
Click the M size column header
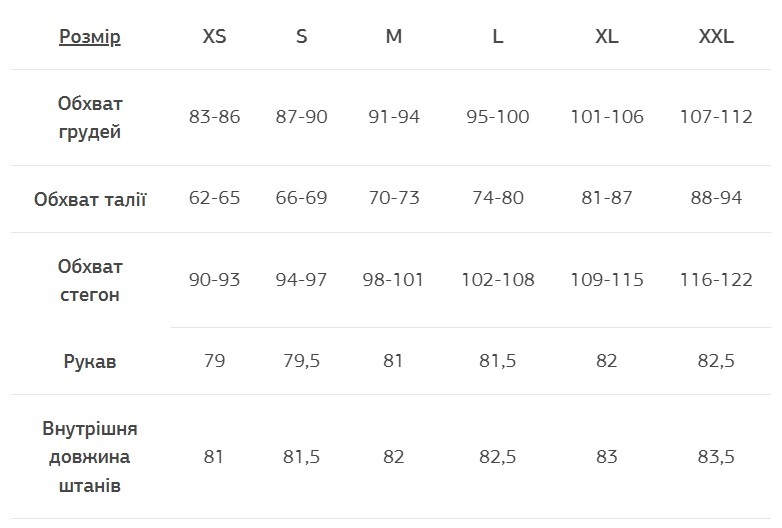click(393, 37)
